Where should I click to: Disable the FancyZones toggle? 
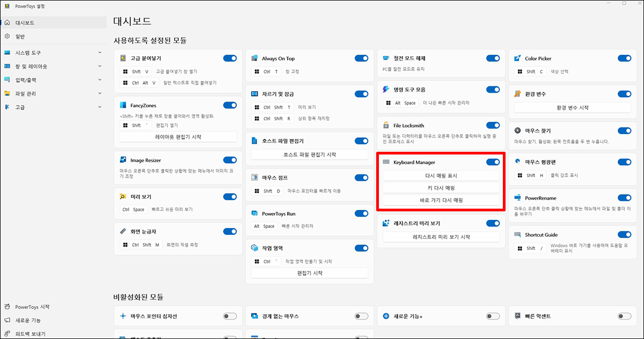coord(230,105)
